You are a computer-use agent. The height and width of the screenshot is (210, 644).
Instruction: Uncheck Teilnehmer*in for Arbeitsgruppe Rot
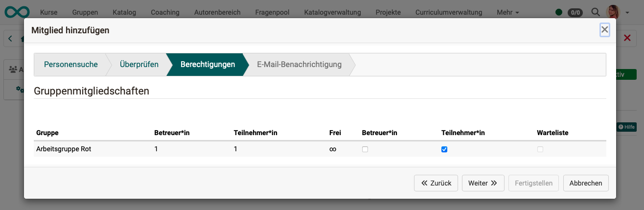(444, 149)
